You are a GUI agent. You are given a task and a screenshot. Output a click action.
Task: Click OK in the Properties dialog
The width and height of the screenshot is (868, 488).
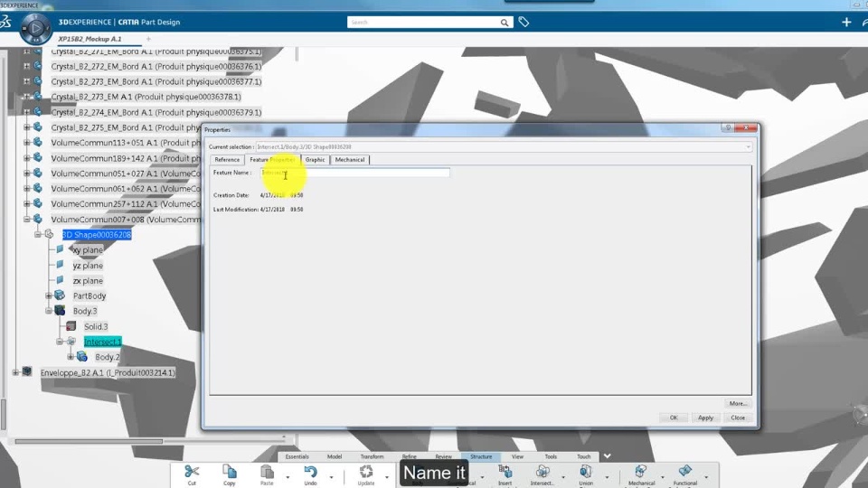coord(674,418)
